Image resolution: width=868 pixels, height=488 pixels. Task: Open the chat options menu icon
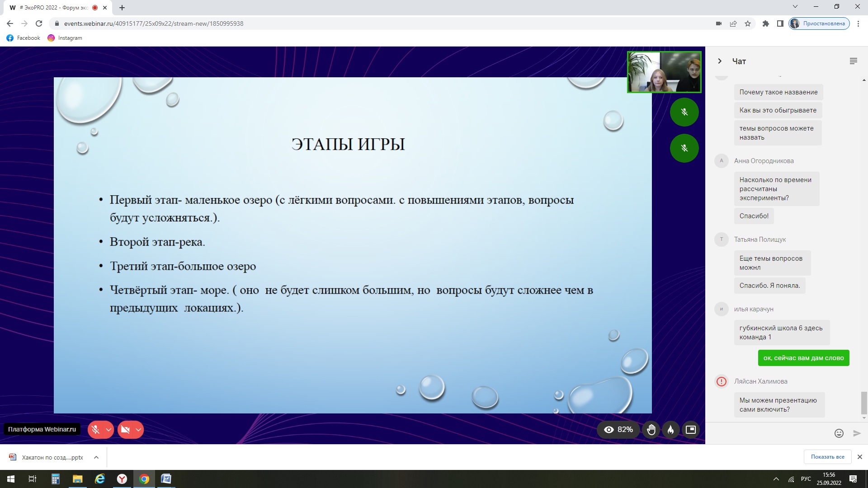854,61
